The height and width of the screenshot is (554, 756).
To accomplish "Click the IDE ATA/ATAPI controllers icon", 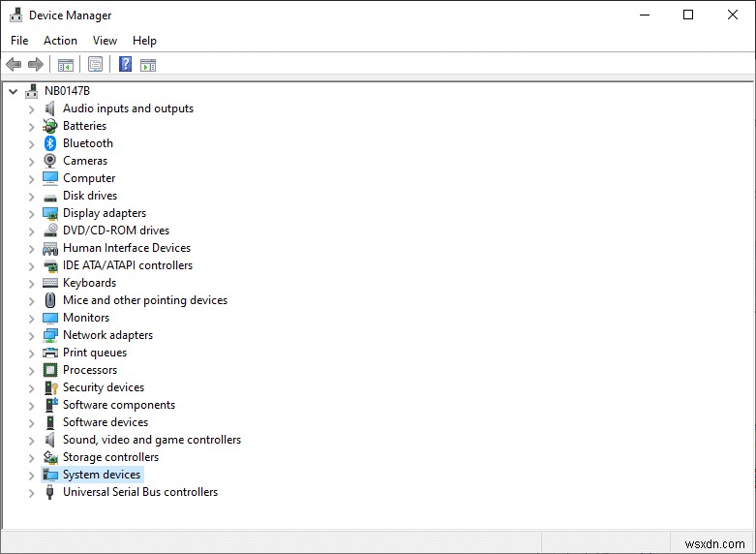I will pos(50,265).
